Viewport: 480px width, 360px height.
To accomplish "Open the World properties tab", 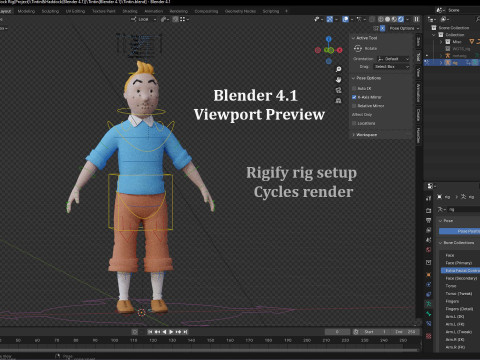I will 429,250.
